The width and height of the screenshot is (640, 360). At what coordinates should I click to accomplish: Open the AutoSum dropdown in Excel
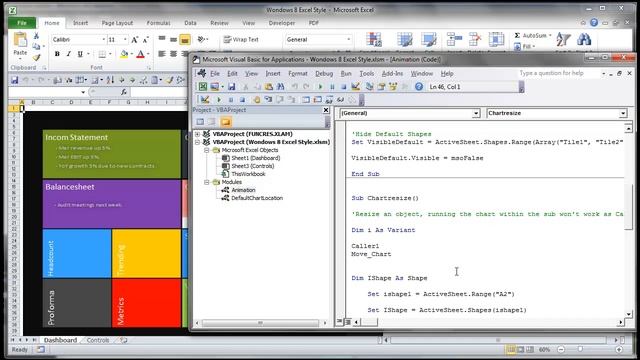point(550,36)
